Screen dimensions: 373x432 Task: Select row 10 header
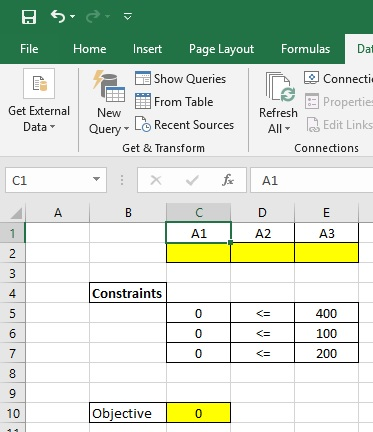tap(12, 414)
